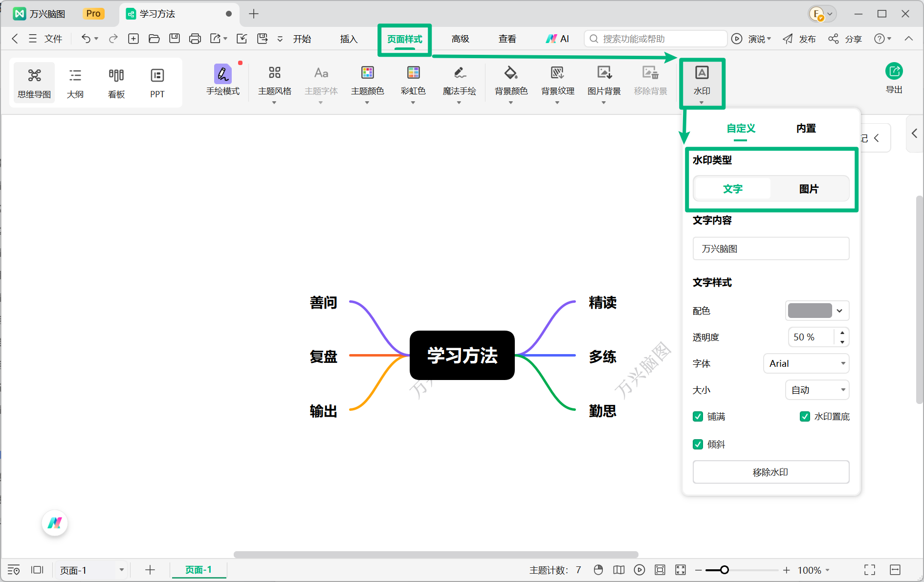
Task: Increase 透明度 opacity with up stepper
Action: (842, 333)
